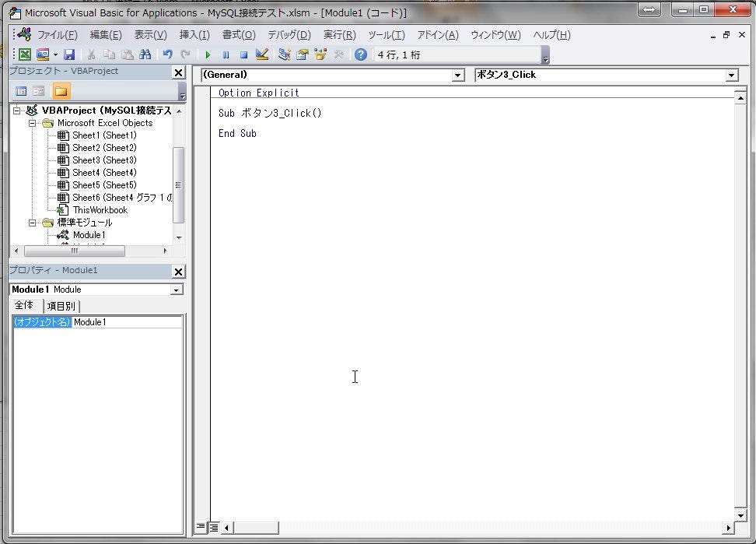Open the デバッグ menu
756x544 pixels.
tap(289, 35)
